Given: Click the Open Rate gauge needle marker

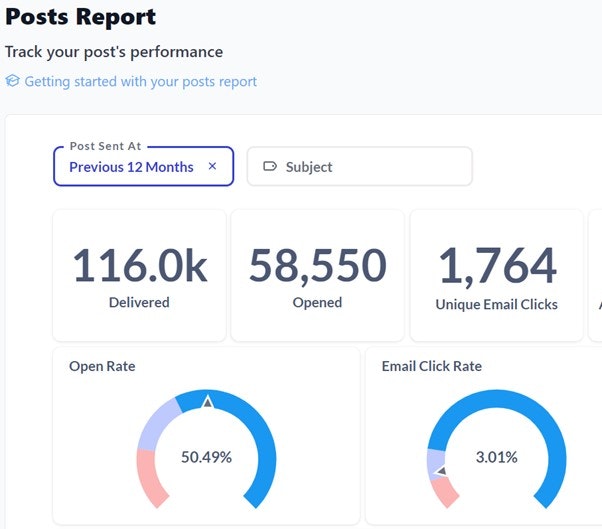Looking at the screenshot, I should point(208,402).
